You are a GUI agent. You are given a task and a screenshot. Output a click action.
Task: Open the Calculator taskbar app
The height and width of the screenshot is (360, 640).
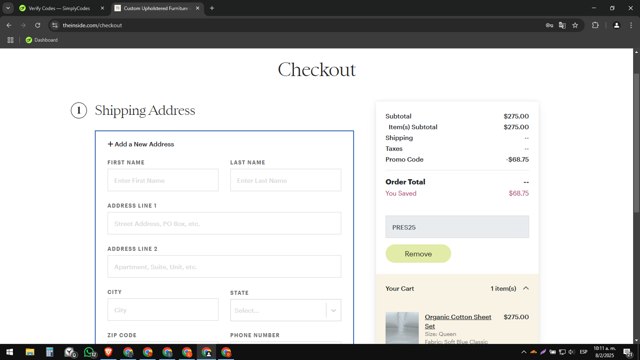click(x=49, y=352)
